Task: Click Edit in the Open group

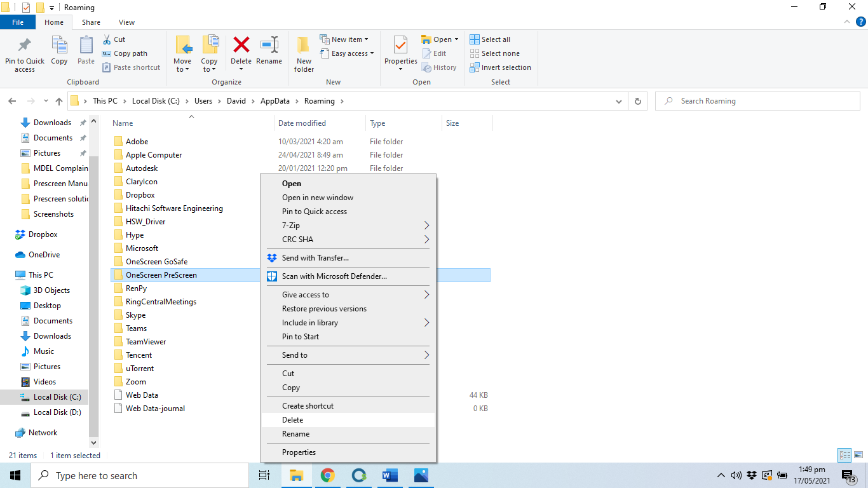Action: click(x=434, y=53)
